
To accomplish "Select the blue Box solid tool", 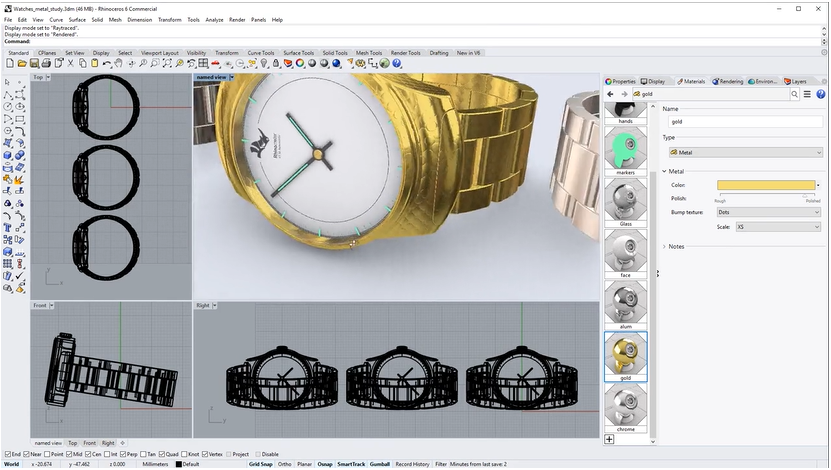I will pos(7,155).
